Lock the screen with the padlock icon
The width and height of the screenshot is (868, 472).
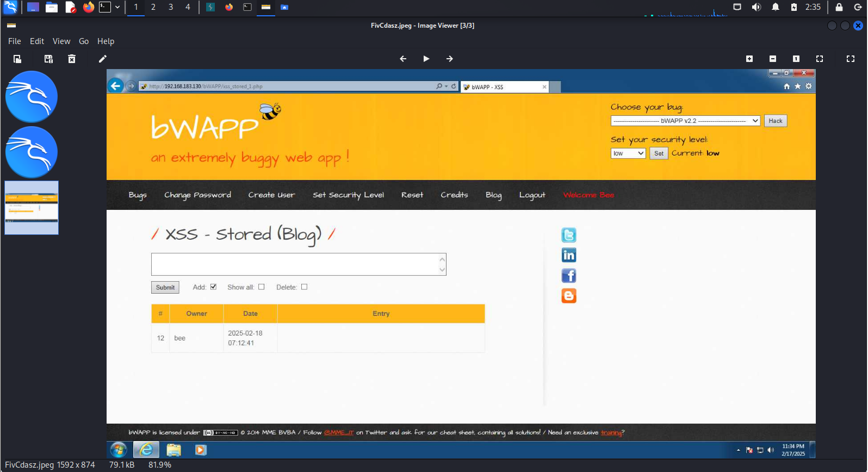[x=839, y=7]
